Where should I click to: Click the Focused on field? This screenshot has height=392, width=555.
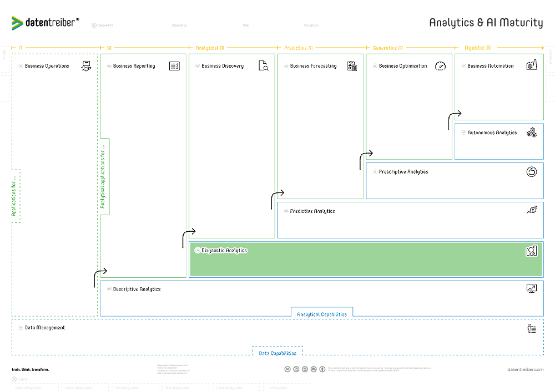pyautogui.click(x=311, y=26)
